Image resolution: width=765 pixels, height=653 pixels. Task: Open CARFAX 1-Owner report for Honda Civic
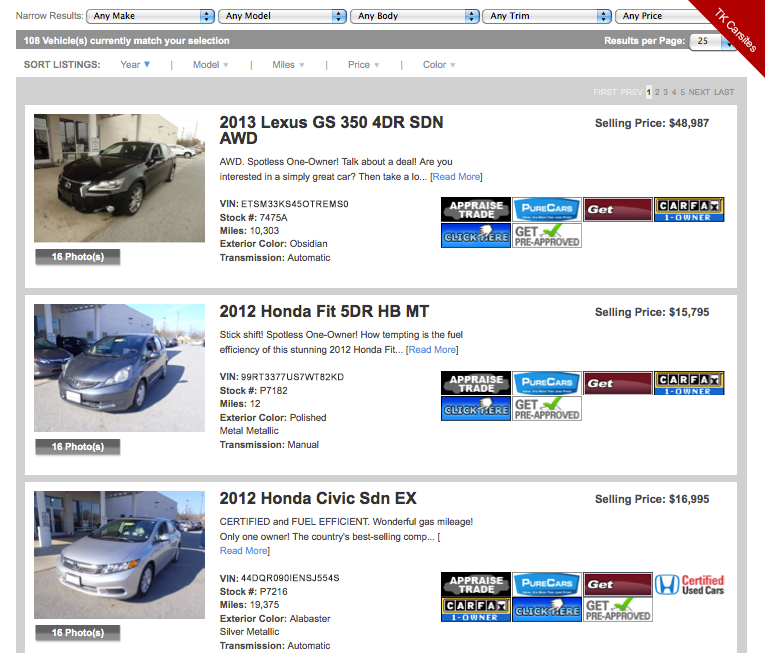pos(476,610)
